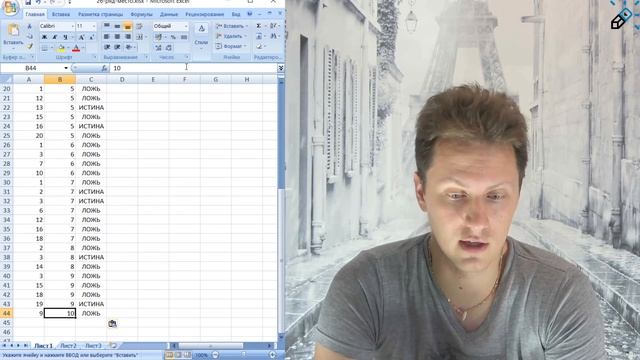Screen dimensions: 640x360
Task: Toggle top vertical alignment
Action: [107, 26]
